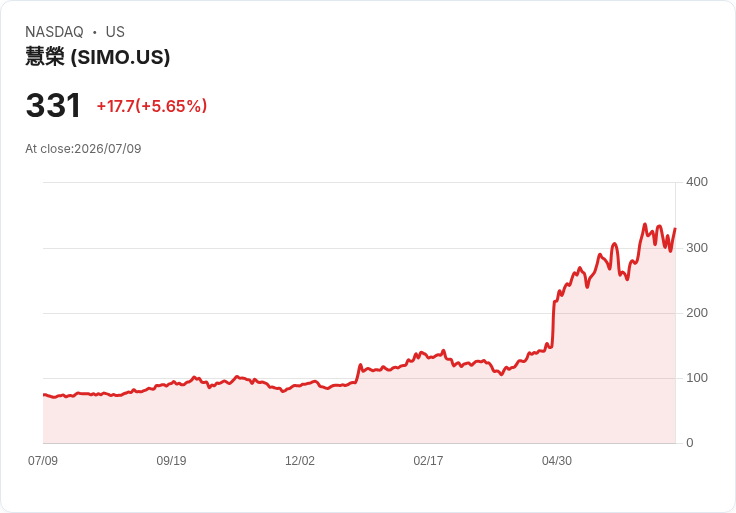Click the 400 y-axis value label

[697, 182]
